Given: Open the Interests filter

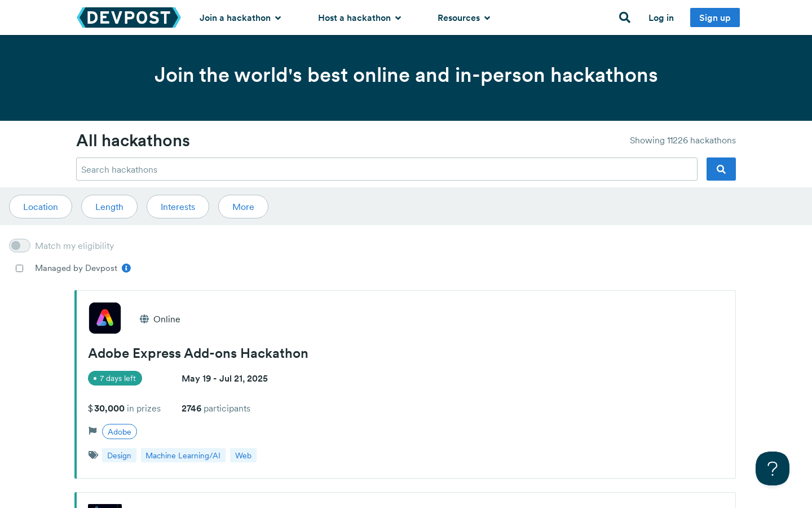Looking at the screenshot, I should pos(178,207).
